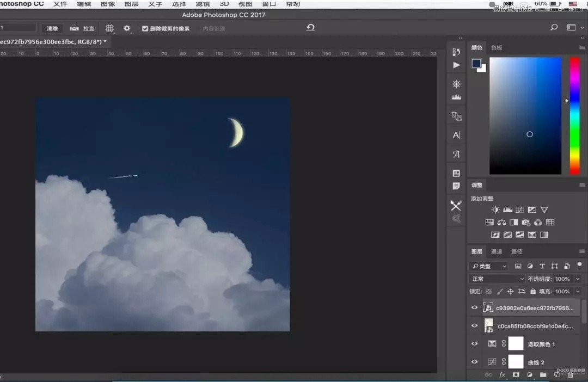The height and width of the screenshot is (382, 588).
Task: Toggle the lock all padlock
Action: [x=533, y=291]
